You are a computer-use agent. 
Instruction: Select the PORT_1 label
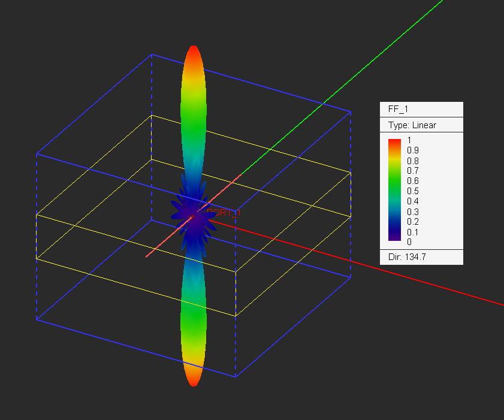(x=223, y=213)
